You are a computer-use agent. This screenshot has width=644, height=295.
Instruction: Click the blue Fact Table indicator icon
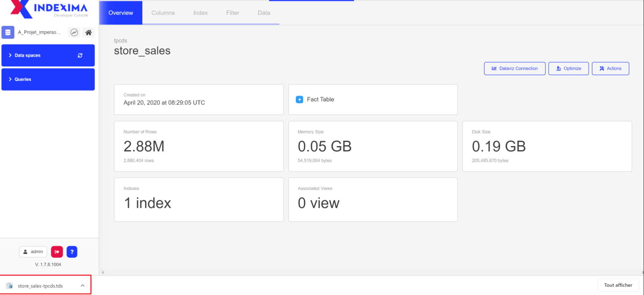click(x=300, y=100)
